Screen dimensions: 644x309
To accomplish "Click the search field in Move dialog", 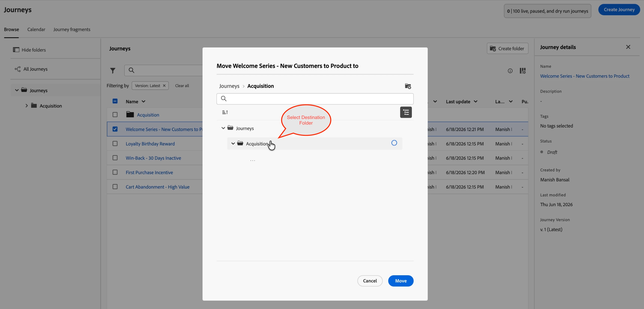I will point(315,99).
